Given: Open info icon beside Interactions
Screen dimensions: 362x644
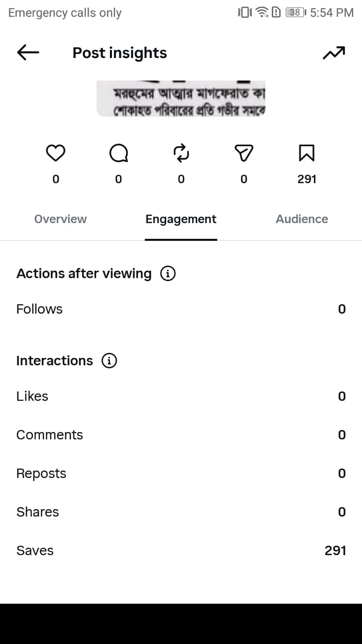Looking at the screenshot, I should [109, 360].
